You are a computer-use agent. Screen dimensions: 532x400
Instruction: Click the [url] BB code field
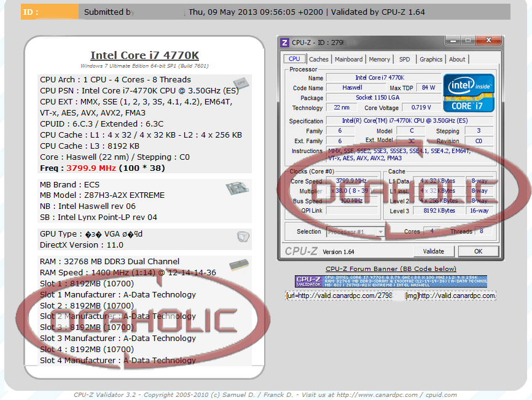(x=339, y=296)
